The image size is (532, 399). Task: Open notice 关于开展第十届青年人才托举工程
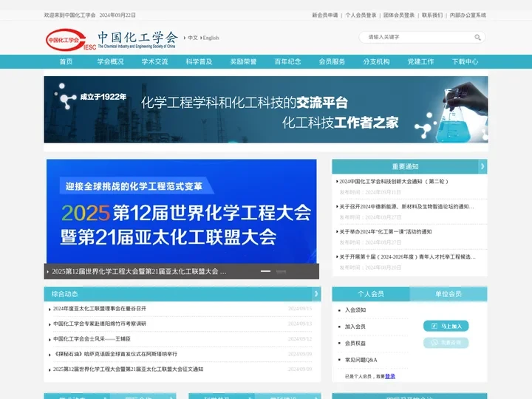(x=407, y=257)
